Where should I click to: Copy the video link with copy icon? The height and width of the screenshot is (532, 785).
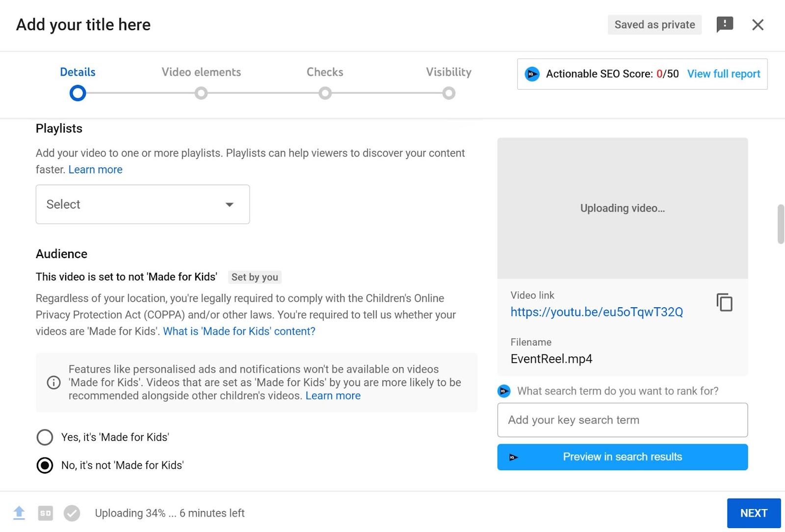point(724,302)
